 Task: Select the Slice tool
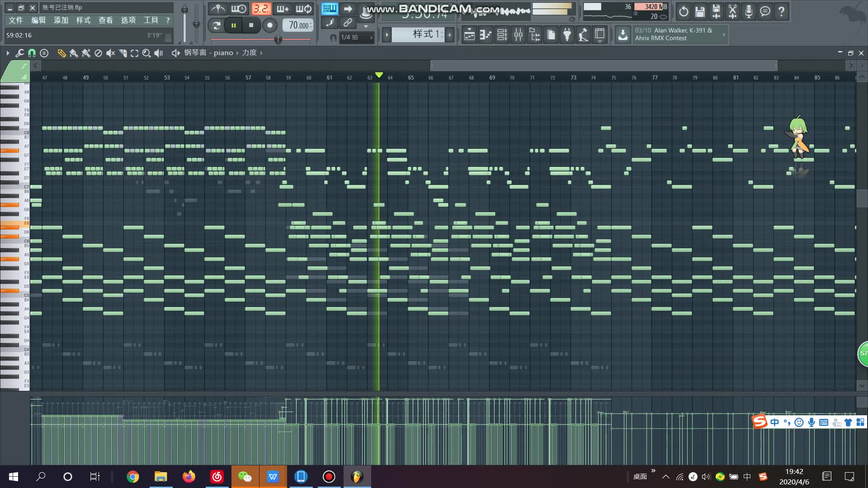[x=123, y=53]
